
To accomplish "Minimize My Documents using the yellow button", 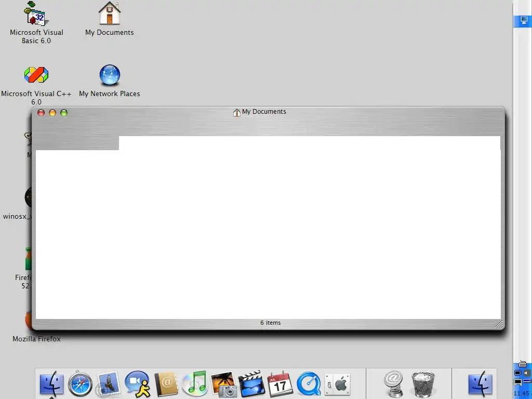I will click(52, 113).
